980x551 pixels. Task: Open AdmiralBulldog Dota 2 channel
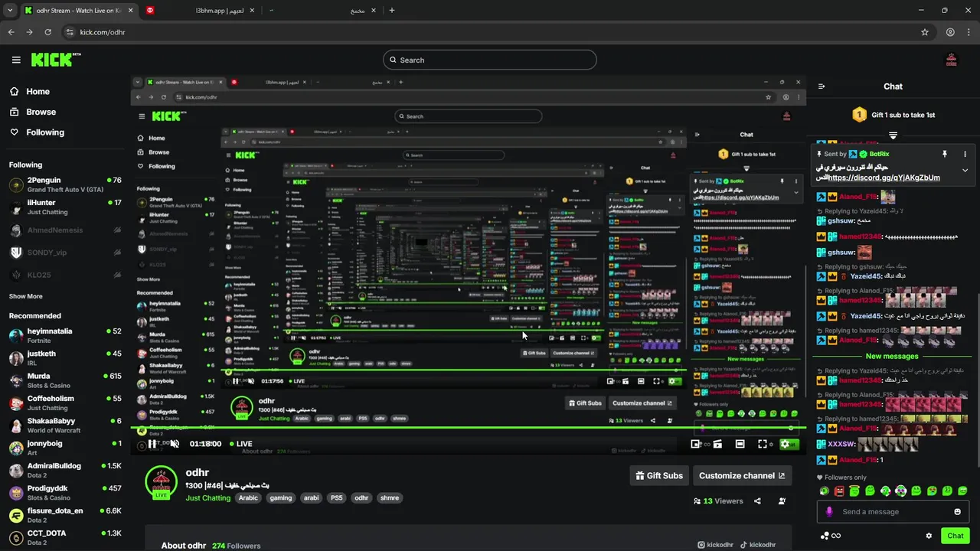(65, 470)
